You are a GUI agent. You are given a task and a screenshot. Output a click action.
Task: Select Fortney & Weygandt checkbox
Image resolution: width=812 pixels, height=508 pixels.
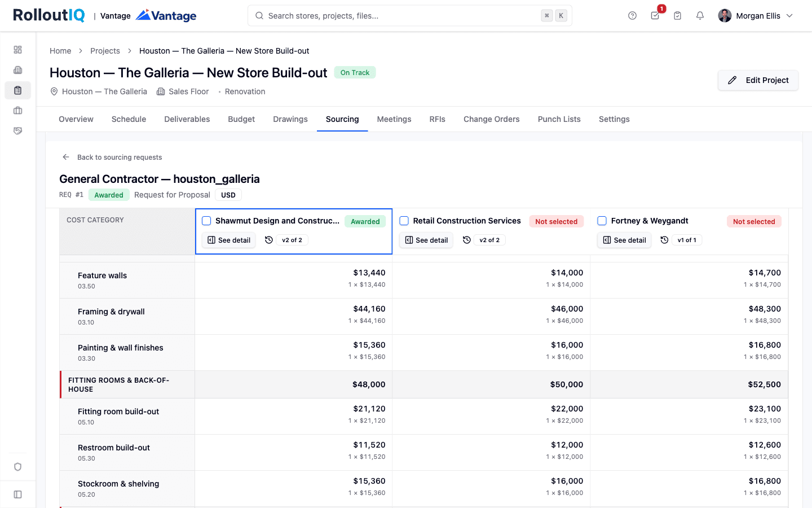(602, 221)
